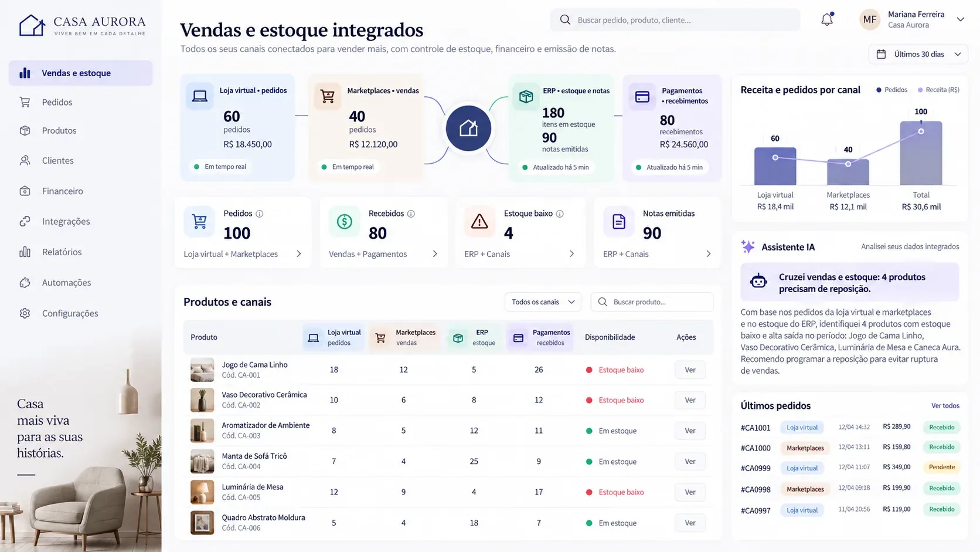Click Ver for Jogo de Cama Linho
The image size is (980, 552).
(x=690, y=370)
